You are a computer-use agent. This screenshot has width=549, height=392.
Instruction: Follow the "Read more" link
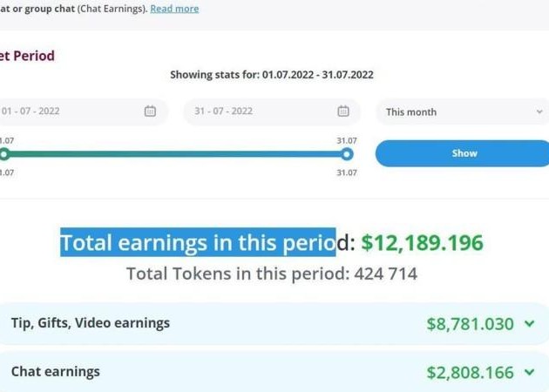pos(174,9)
